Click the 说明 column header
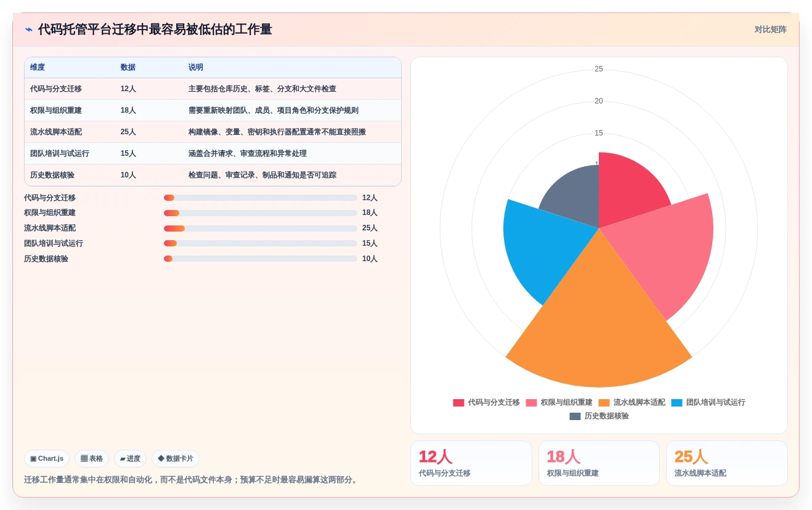 [196, 68]
